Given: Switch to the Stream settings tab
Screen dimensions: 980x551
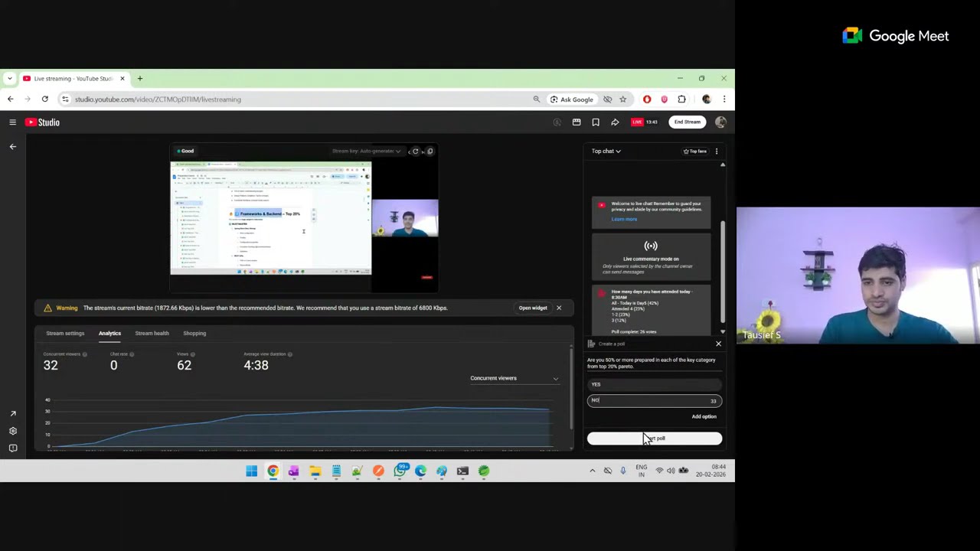Looking at the screenshot, I should coord(65,333).
